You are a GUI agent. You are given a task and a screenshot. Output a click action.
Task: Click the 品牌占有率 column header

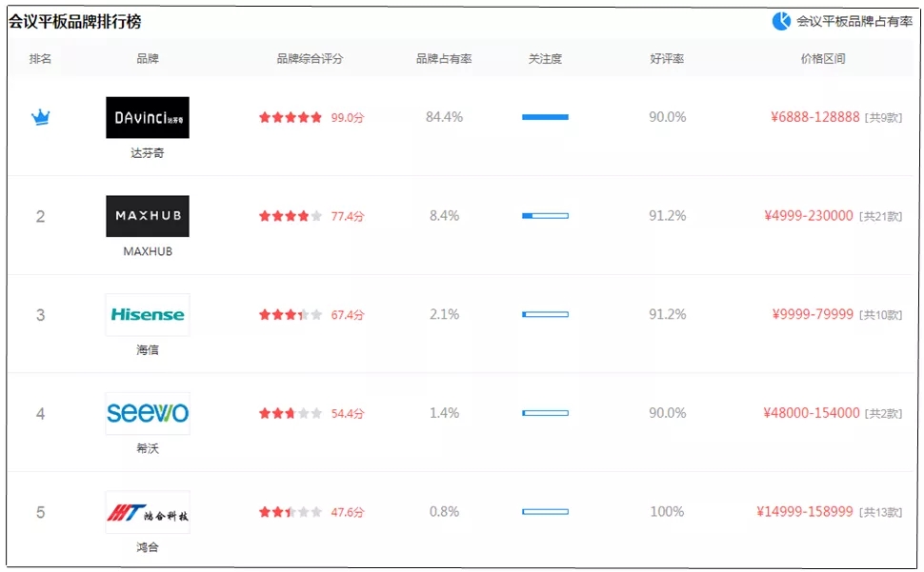coord(444,59)
